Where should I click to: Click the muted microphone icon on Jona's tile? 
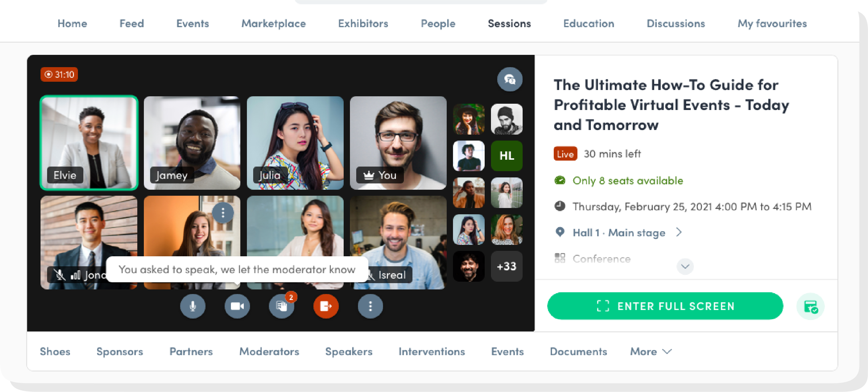[x=60, y=275]
